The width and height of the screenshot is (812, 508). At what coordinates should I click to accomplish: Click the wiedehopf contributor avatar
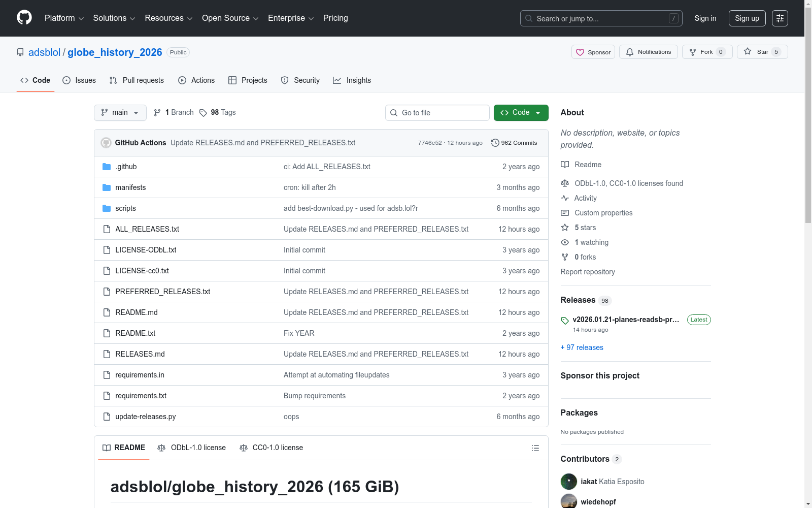(569, 501)
